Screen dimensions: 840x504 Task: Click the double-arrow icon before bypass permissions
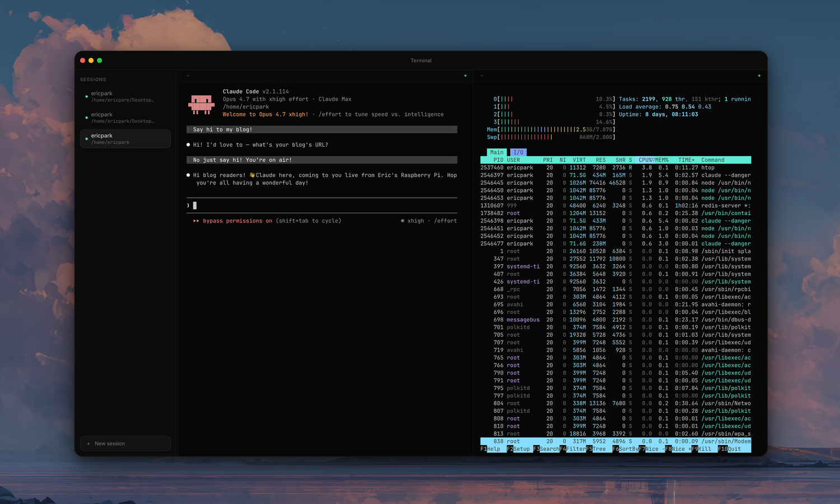pyautogui.click(x=196, y=221)
